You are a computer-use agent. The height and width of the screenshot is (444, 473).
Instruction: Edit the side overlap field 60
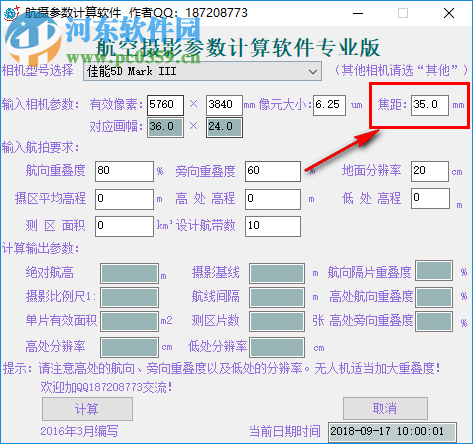point(273,171)
